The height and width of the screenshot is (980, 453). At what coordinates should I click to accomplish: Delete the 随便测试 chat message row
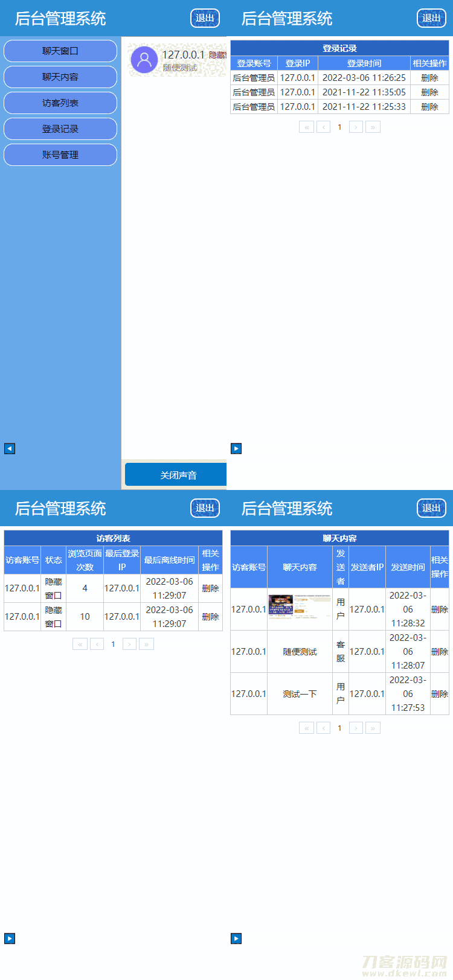pos(439,652)
